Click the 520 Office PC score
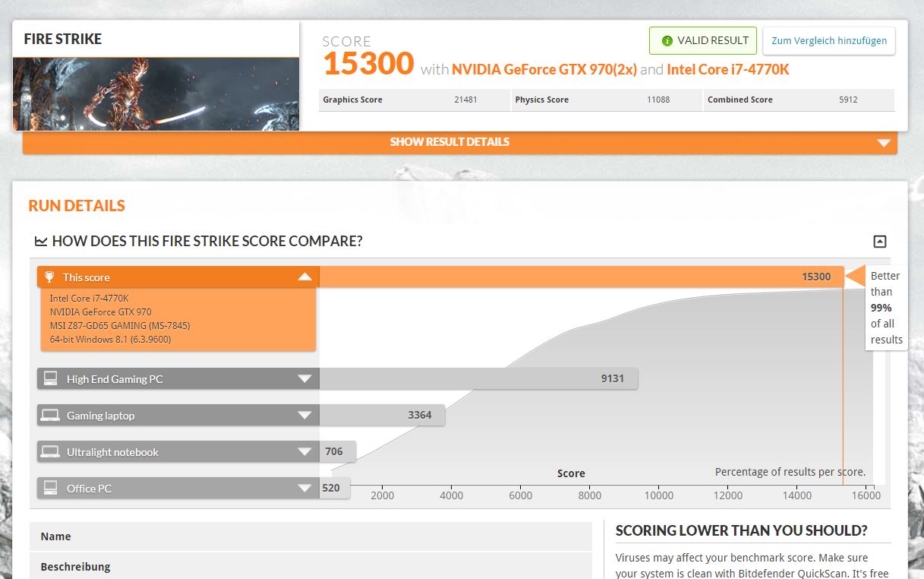Image resolution: width=924 pixels, height=579 pixels. pos(331,488)
